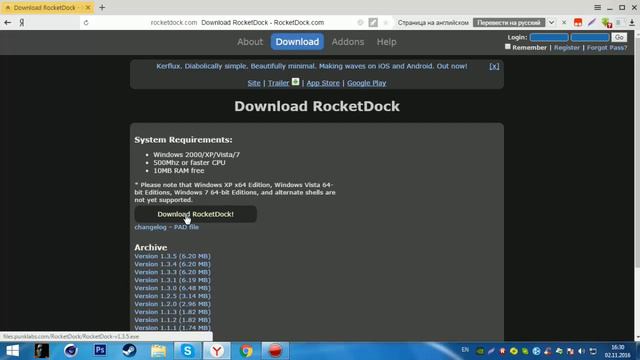
Task: Download archive Version 1.3.5 (6.20 MB)
Action: [172, 256]
